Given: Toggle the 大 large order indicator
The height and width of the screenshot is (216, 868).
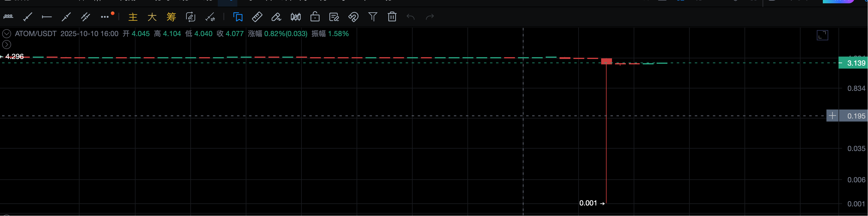Looking at the screenshot, I should click(x=152, y=17).
